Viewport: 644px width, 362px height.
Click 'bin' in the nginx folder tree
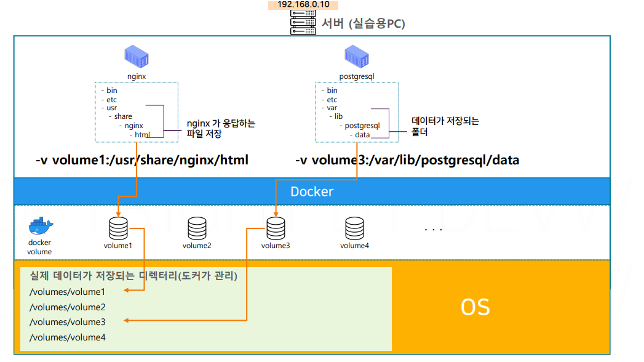tap(112, 90)
